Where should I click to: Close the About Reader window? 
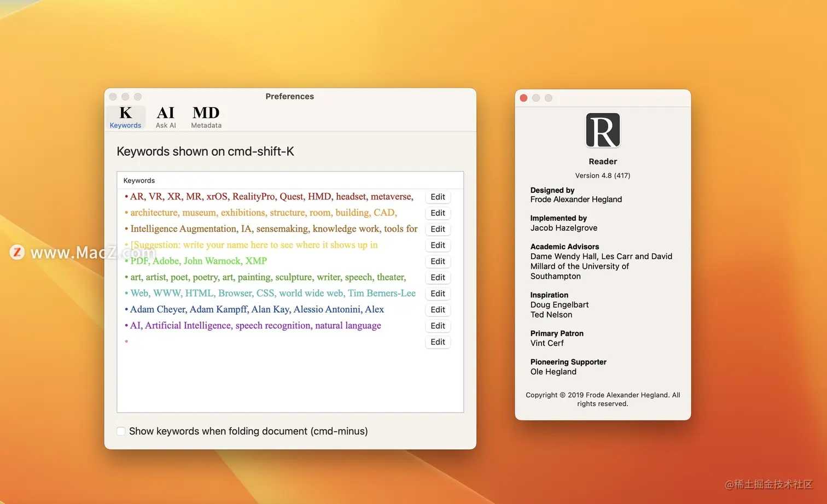(523, 98)
